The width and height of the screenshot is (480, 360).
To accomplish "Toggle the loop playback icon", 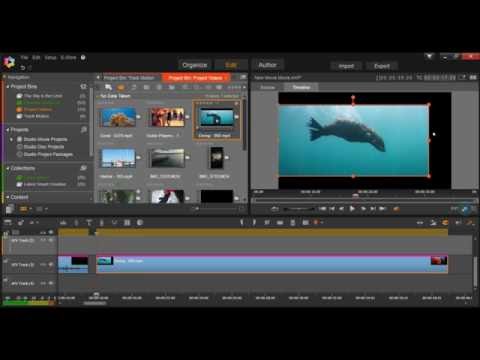I will click(x=275, y=209).
